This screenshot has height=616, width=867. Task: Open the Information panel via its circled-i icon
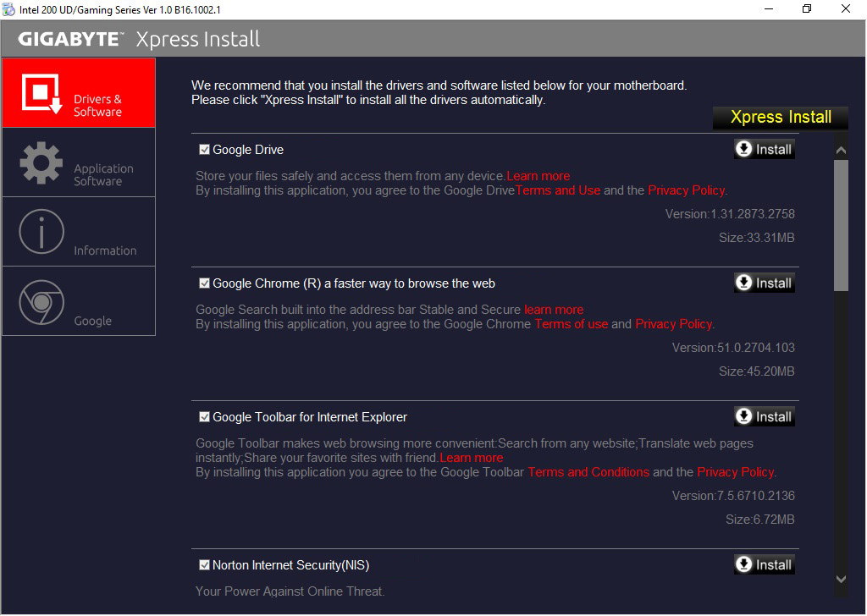(x=40, y=230)
